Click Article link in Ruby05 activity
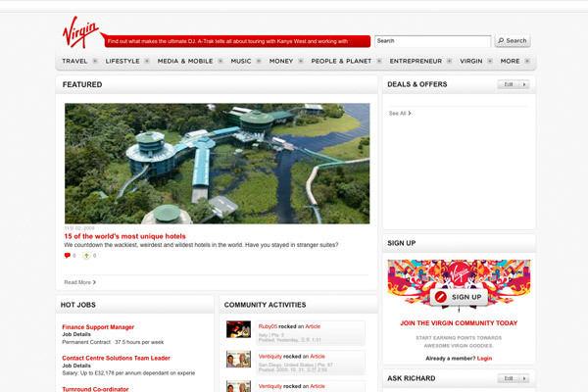The height and width of the screenshot is (392, 588). click(x=313, y=326)
